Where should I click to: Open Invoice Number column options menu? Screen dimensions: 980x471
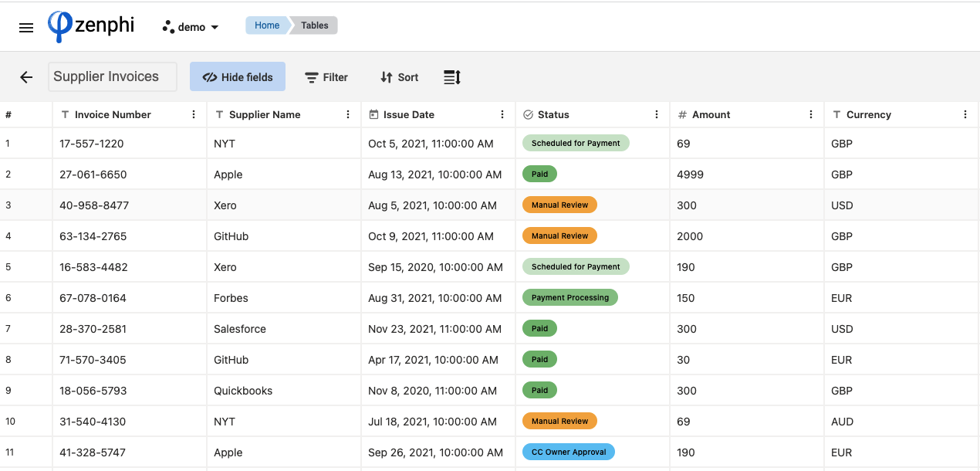[x=194, y=114]
